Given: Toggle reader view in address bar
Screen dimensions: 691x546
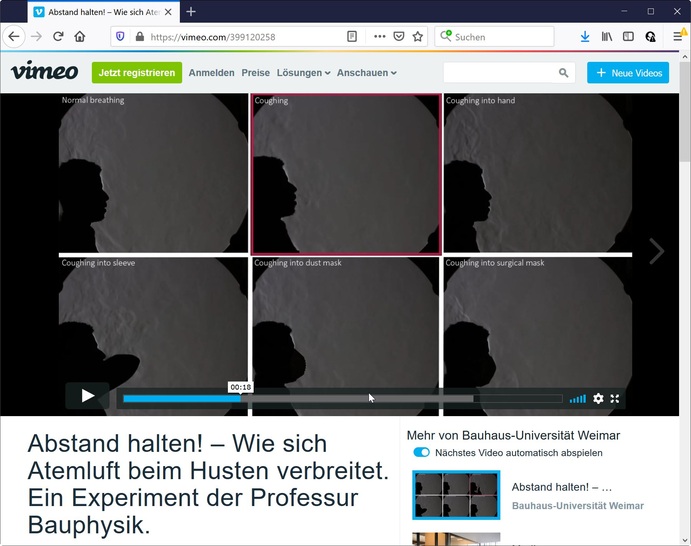Looking at the screenshot, I should point(352,37).
